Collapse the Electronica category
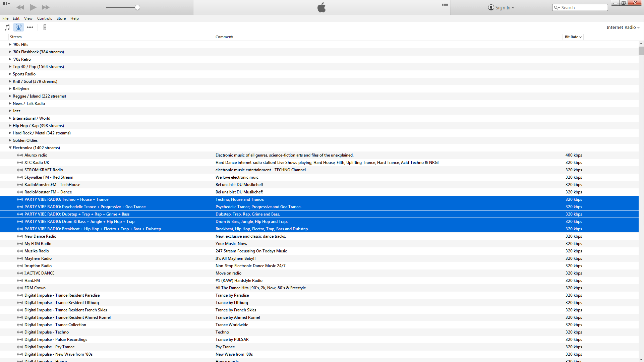The image size is (644, 362). [10, 148]
